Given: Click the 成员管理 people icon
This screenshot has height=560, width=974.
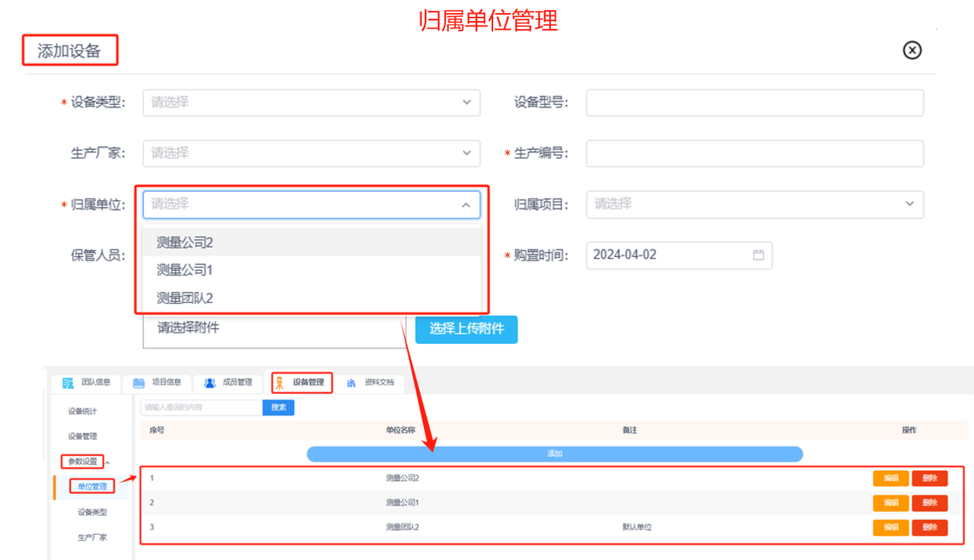Looking at the screenshot, I should (210, 383).
